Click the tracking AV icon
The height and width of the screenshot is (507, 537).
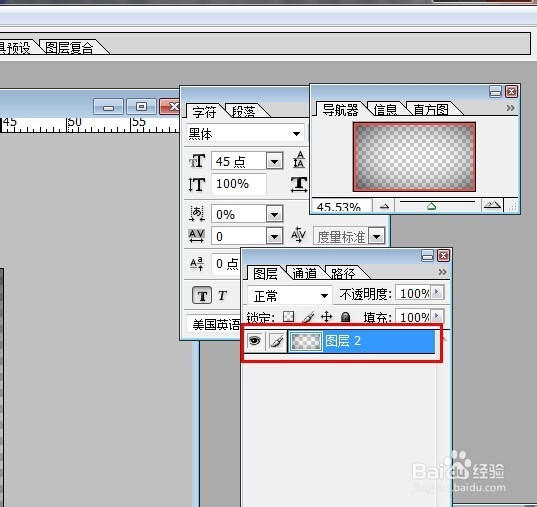click(197, 236)
